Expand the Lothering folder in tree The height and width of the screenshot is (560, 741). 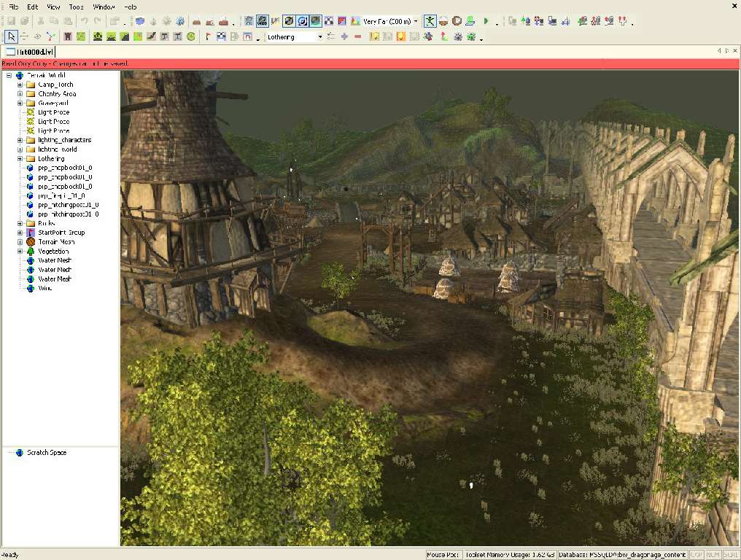(20, 158)
